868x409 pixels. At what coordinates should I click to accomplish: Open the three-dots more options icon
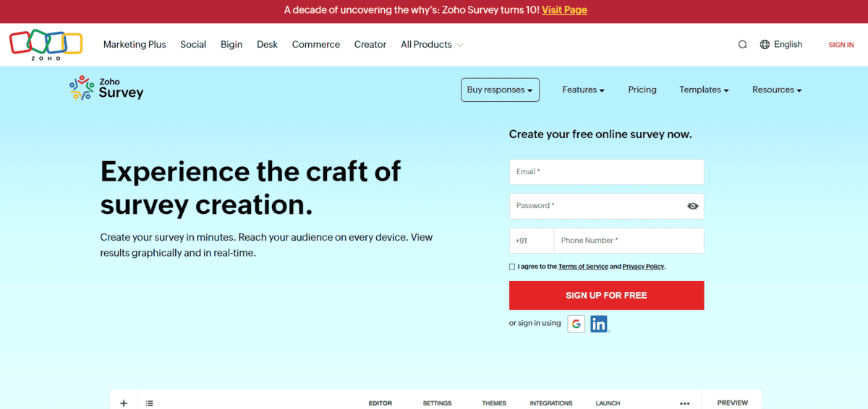tap(684, 403)
